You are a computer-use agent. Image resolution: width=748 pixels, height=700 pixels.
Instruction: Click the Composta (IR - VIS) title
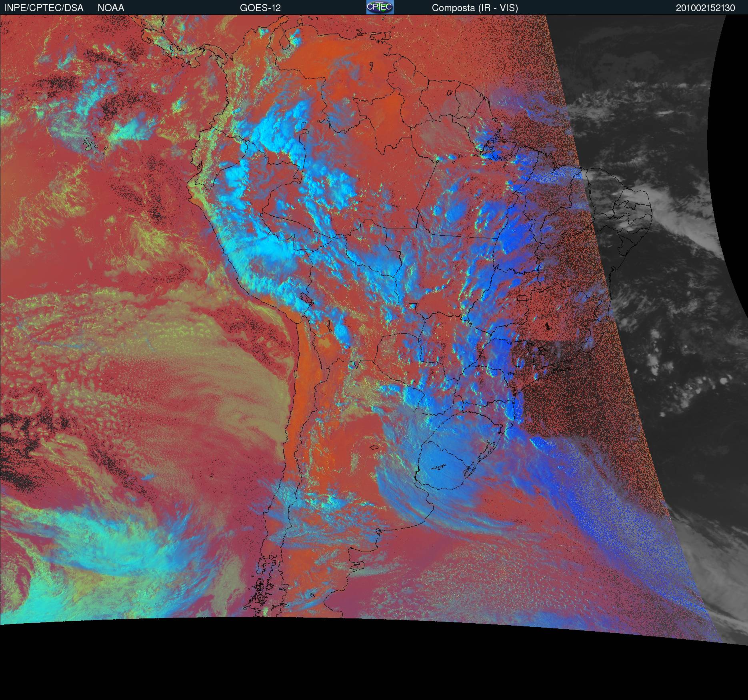[x=475, y=8]
